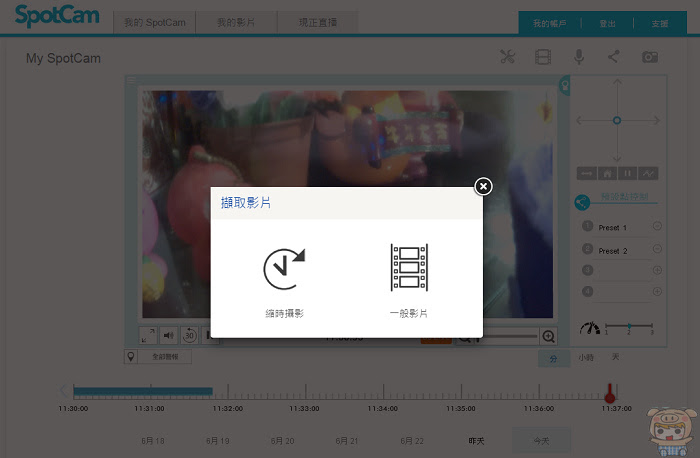Open the film clip icon in toolbar
This screenshot has width=700, height=458.
pyautogui.click(x=543, y=57)
